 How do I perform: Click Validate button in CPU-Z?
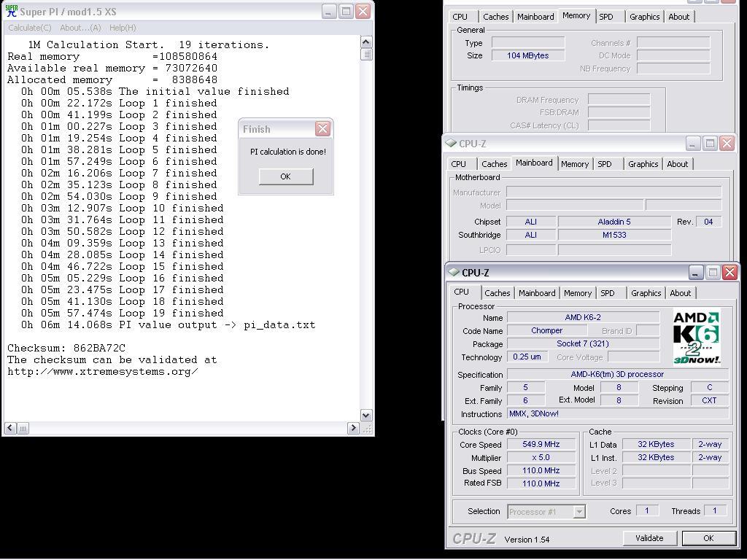(649, 538)
